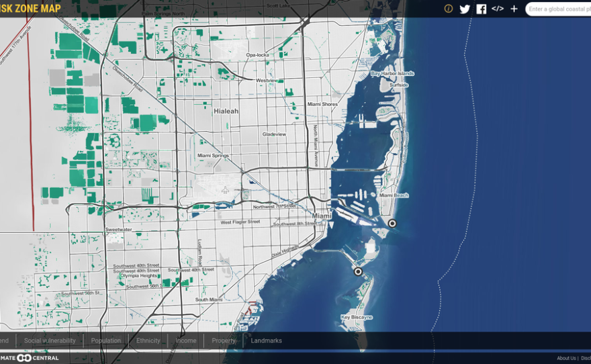Click the West Flagler Street label
The height and width of the screenshot is (364, 591).
tap(240, 222)
